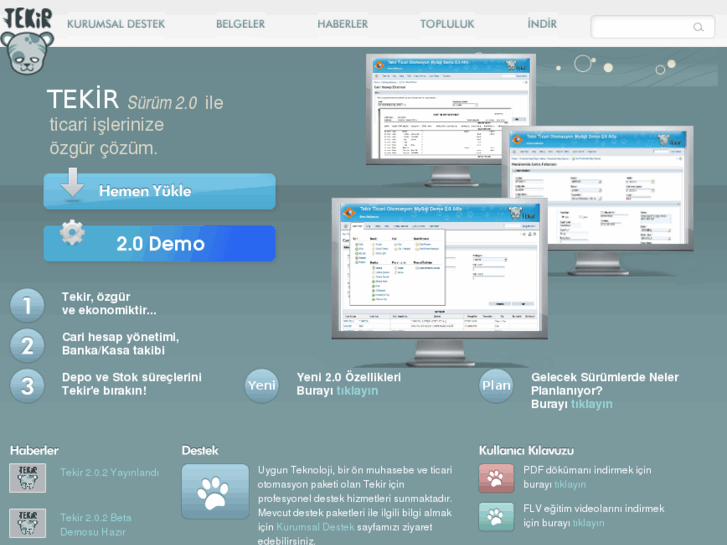Click the Tekir cat logo
Screen dimensions: 727x545
27,41
